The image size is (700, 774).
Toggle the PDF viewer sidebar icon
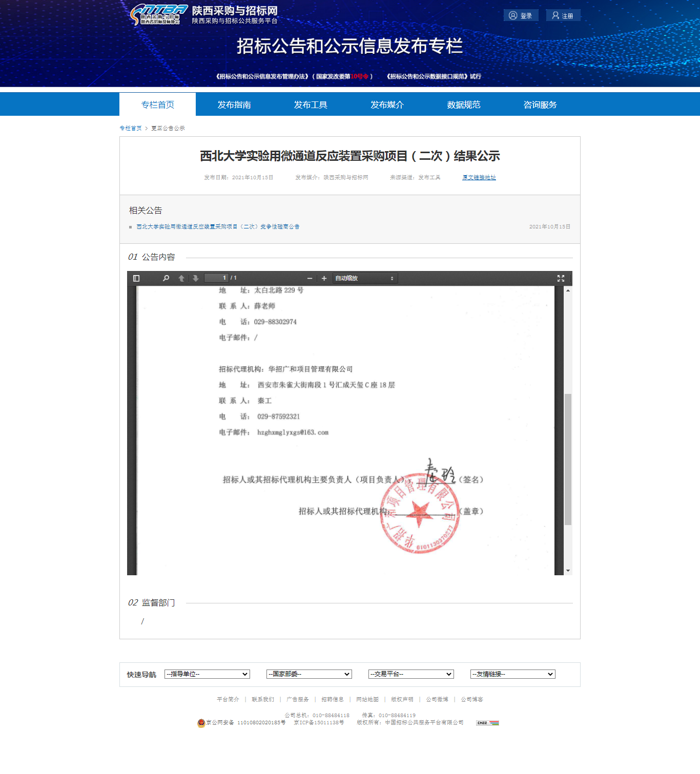tap(136, 278)
